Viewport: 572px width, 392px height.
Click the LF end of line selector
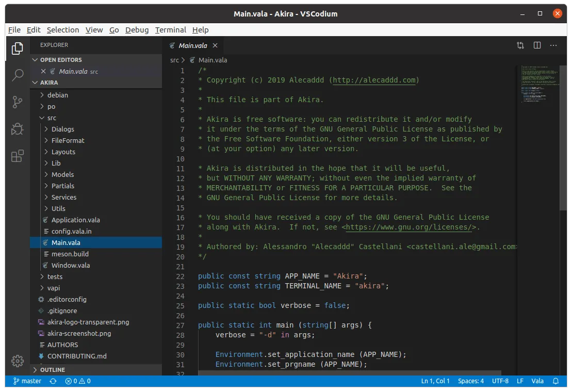point(520,381)
